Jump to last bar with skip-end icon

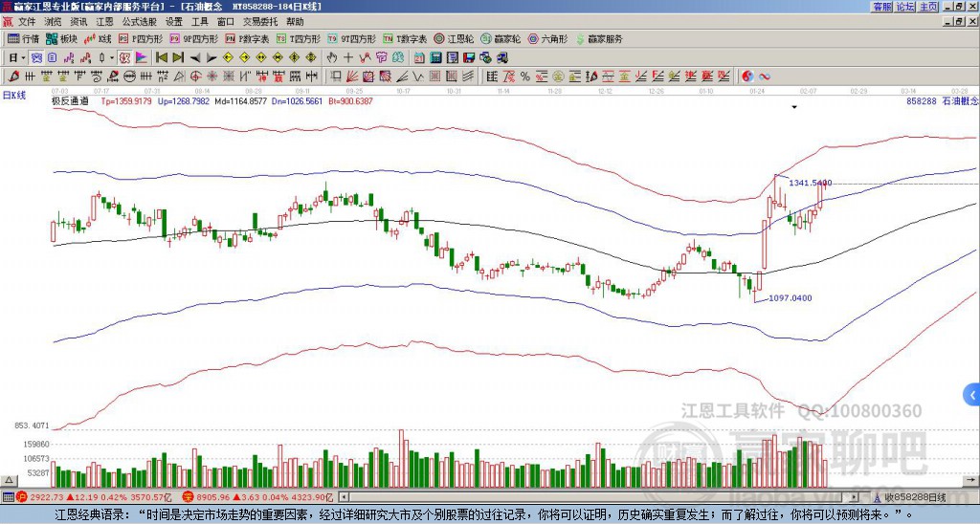click(178, 58)
